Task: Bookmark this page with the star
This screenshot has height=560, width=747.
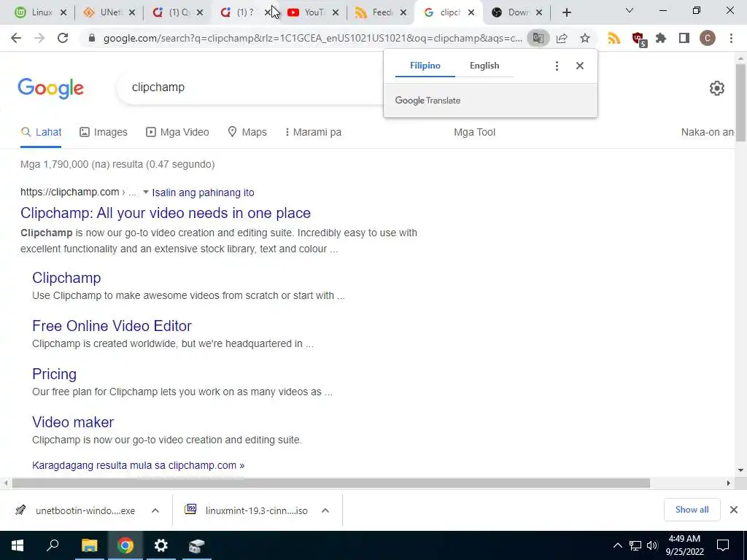Action: (x=585, y=38)
